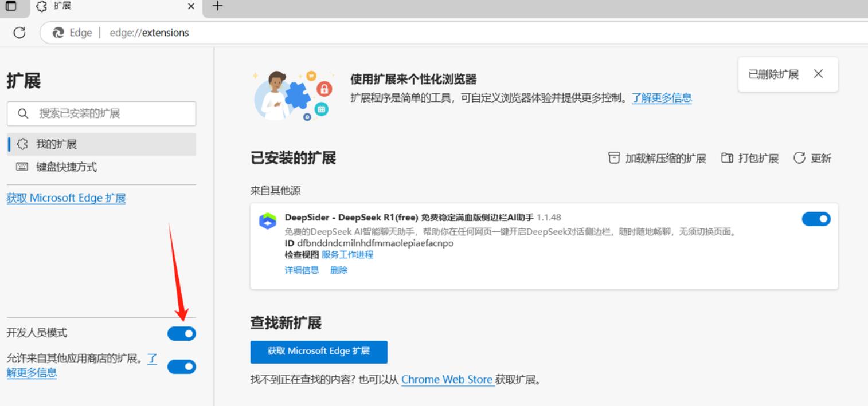
Task: Click the edge://extensions address bar
Action: (x=453, y=33)
